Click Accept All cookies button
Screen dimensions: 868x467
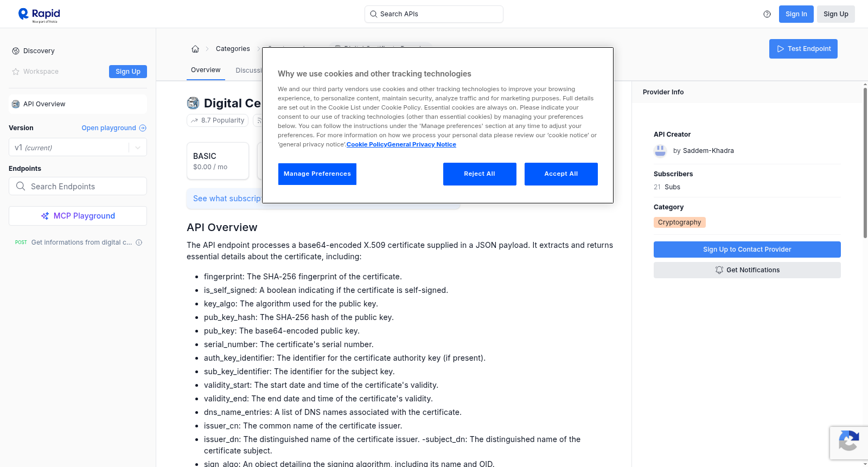(561, 174)
